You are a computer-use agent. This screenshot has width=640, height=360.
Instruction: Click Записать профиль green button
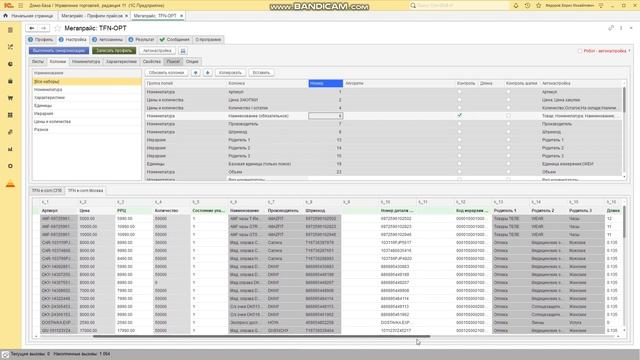point(114,51)
